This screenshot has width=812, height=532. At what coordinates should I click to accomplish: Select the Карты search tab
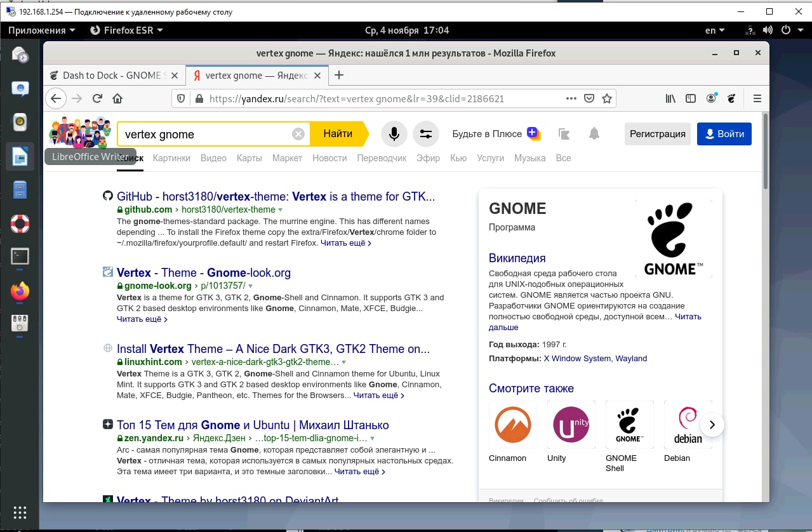[x=250, y=158]
